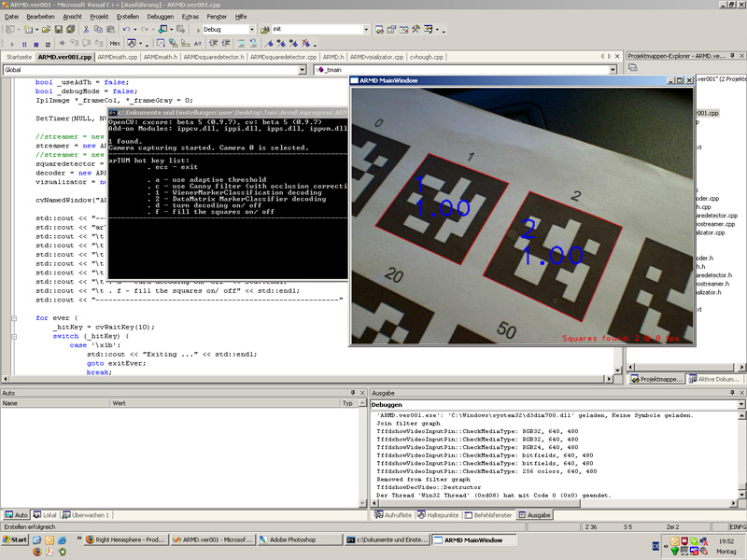Jump to next bookmark icon
The width and height of the screenshot is (747, 560).
coord(281,43)
